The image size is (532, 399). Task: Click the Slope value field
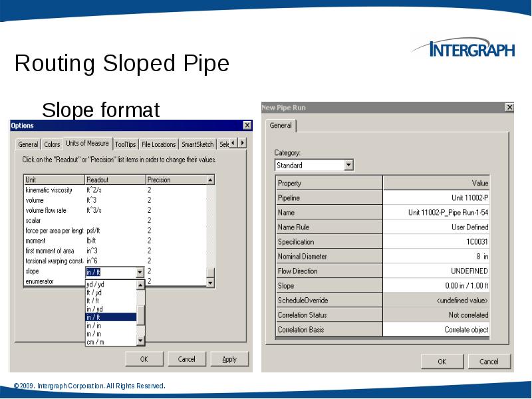click(436, 286)
